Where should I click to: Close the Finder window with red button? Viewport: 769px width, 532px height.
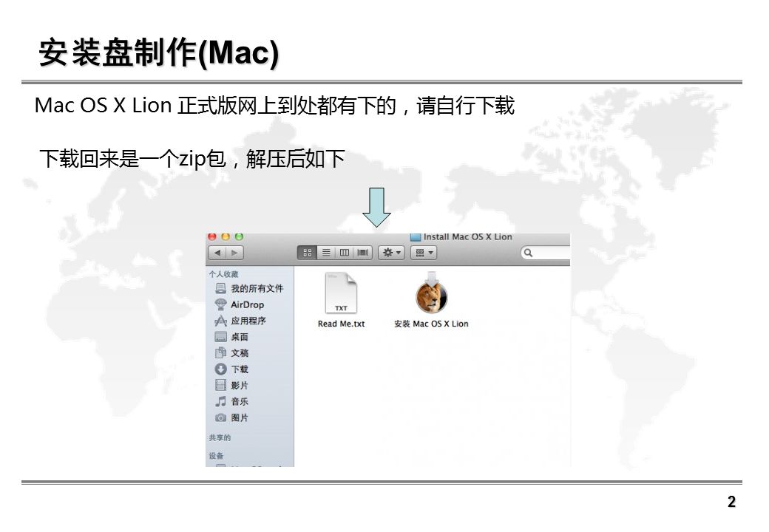coord(212,237)
